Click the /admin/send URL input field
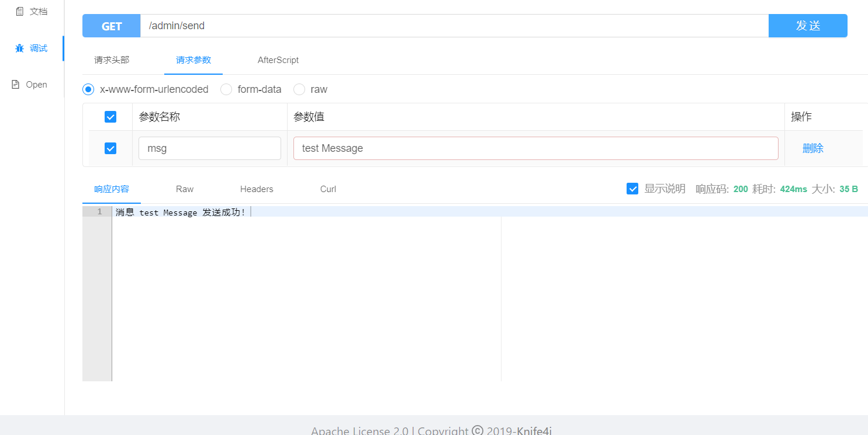Image resolution: width=868 pixels, height=435 pixels. point(454,26)
